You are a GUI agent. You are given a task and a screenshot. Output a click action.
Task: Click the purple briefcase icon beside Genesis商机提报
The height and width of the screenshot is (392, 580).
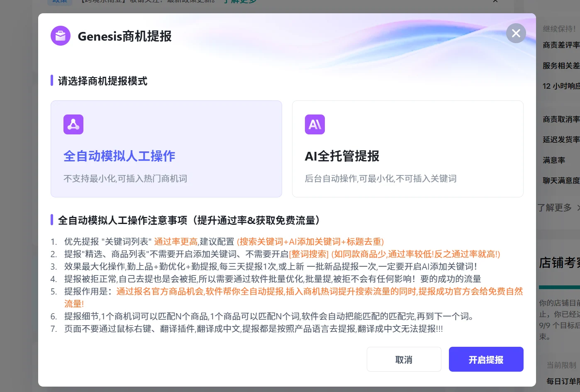tap(61, 36)
